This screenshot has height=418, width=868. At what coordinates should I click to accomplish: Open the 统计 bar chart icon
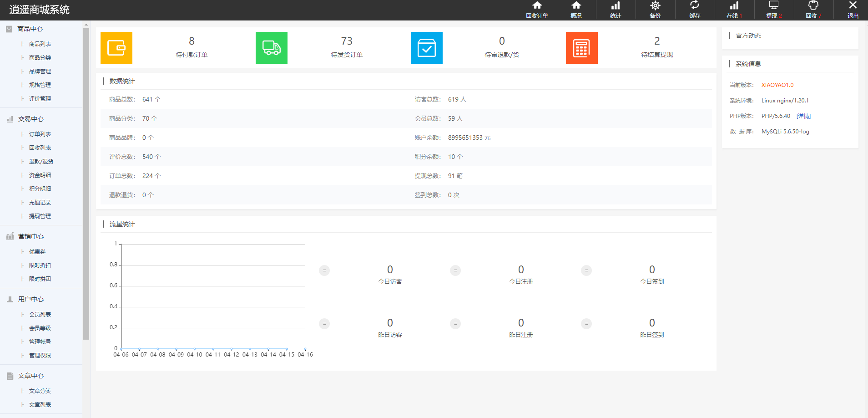615,10
